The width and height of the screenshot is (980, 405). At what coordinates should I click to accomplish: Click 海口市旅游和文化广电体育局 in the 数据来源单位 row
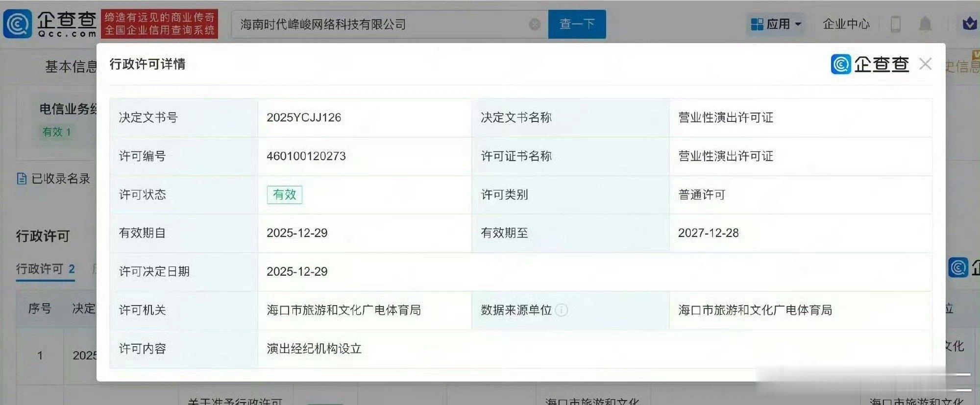pos(755,310)
